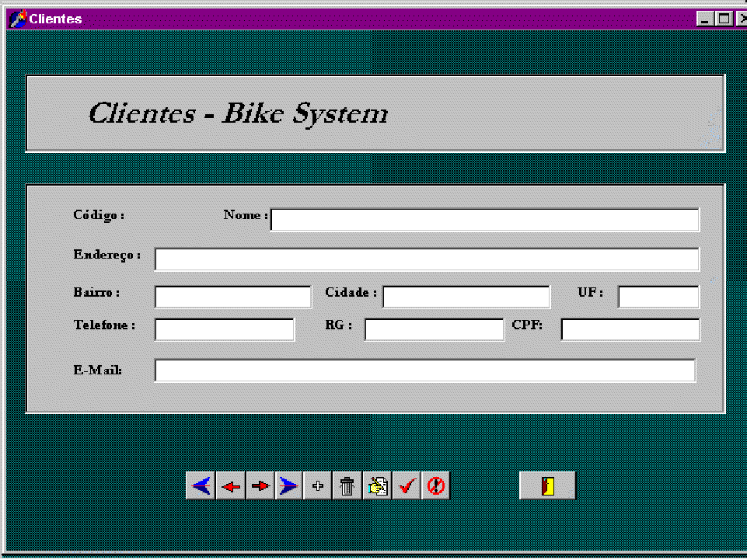The width and height of the screenshot is (747, 560).
Task: Click the Cidade text field
Action: coord(466,297)
